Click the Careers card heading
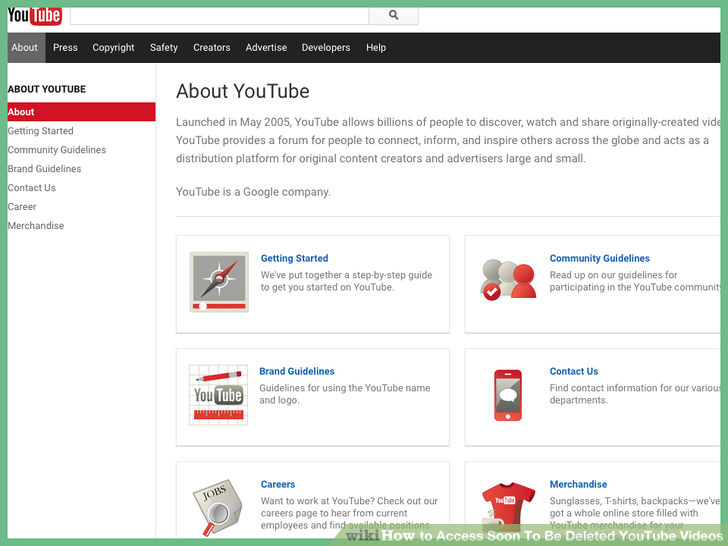 [x=278, y=484]
